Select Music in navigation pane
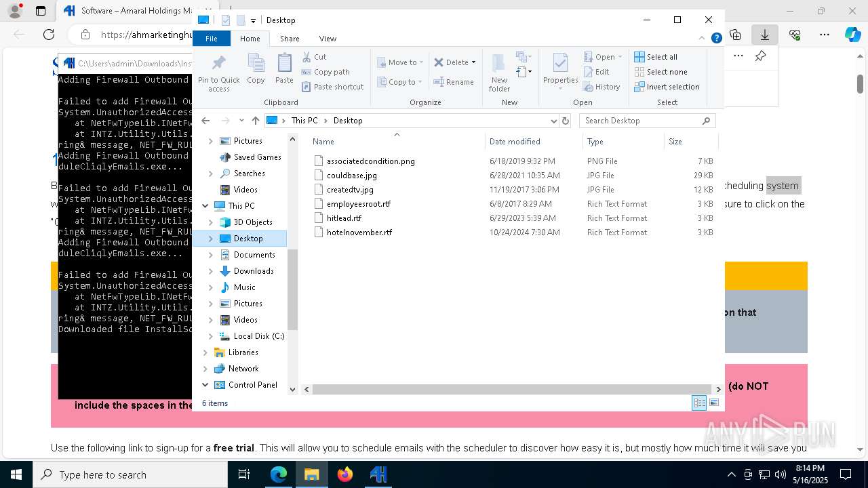Viewport: 868px width, 488px height. pyautogui.click(x=244, y=287)
